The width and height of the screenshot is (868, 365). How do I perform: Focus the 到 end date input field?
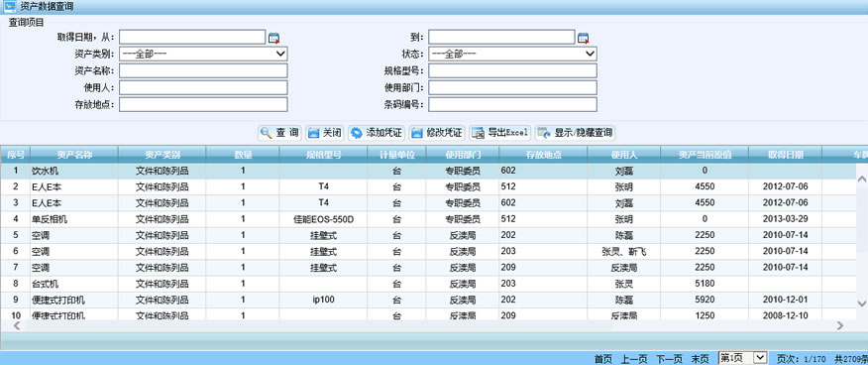501,37
